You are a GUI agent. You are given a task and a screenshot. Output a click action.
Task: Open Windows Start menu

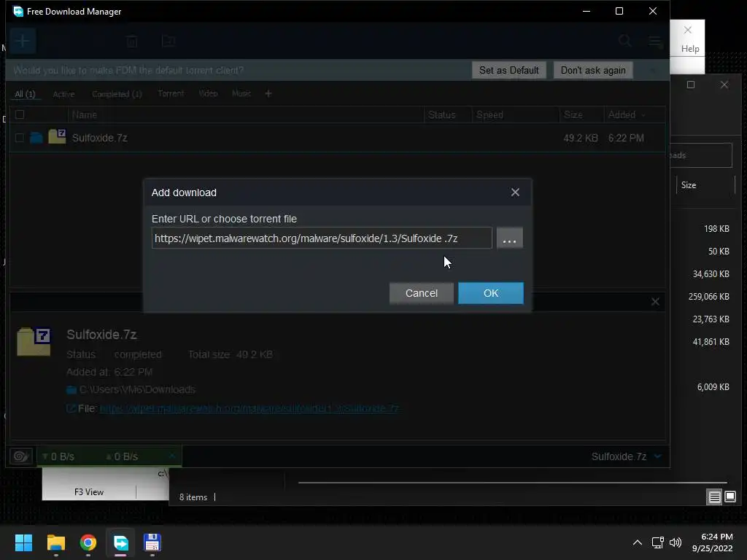click(23, 542)
